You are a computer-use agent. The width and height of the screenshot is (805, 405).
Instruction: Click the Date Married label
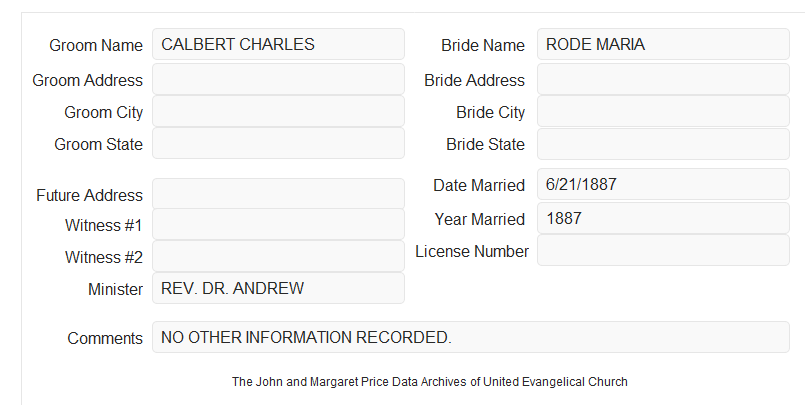point(479,185)
